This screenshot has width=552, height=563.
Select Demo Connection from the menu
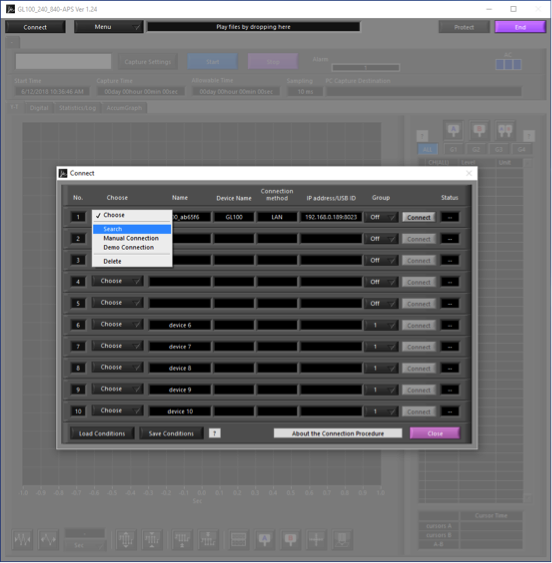(132, 248)
